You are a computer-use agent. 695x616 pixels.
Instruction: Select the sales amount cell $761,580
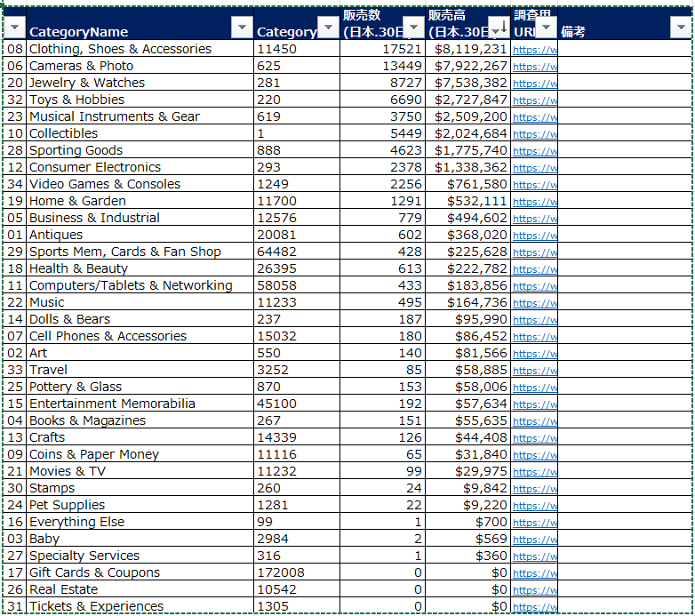[x=467, y=184]
